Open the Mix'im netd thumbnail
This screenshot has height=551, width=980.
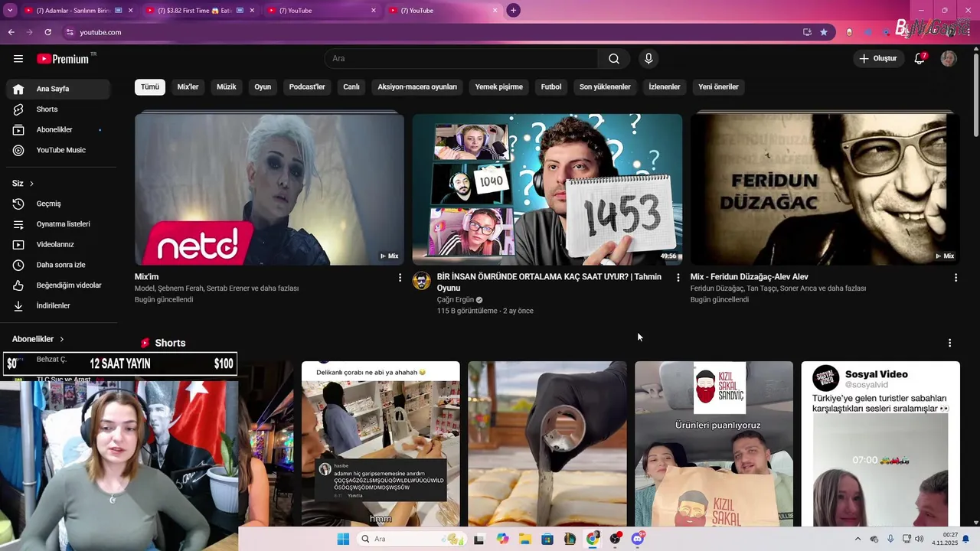click(269, 190)
